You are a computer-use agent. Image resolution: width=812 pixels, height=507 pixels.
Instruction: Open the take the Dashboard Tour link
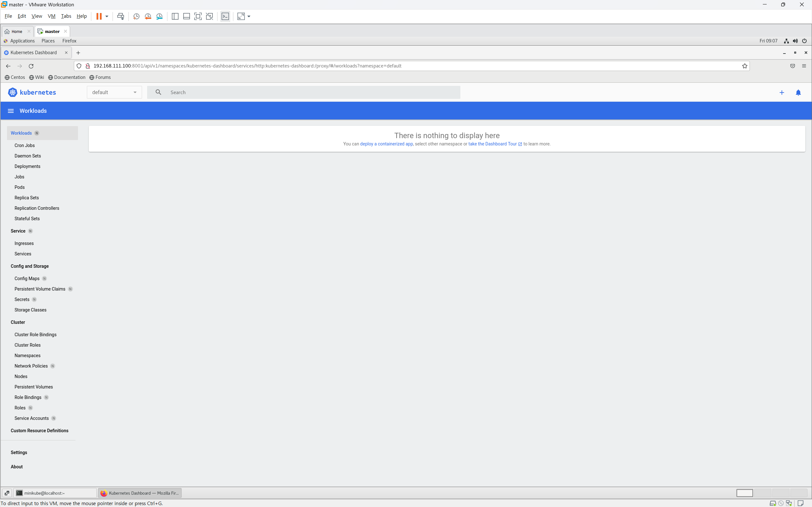click(x=492, y=144)
